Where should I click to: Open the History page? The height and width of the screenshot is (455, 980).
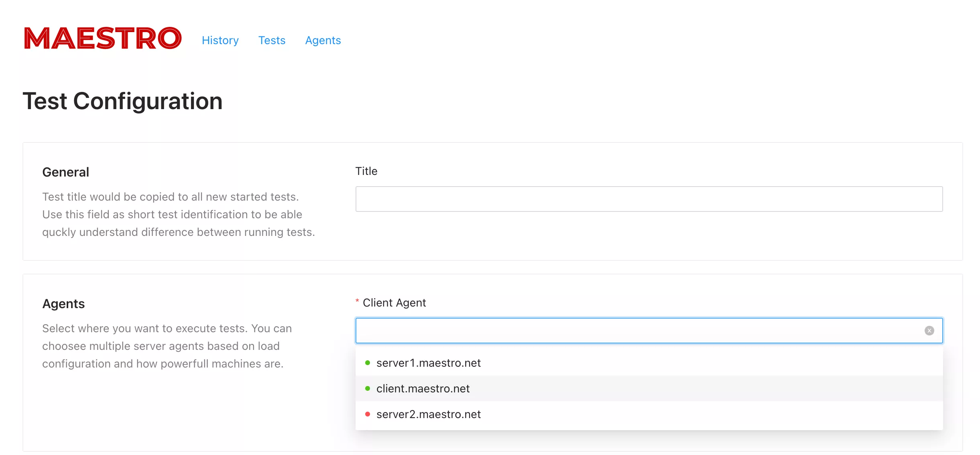coord(220,41)
